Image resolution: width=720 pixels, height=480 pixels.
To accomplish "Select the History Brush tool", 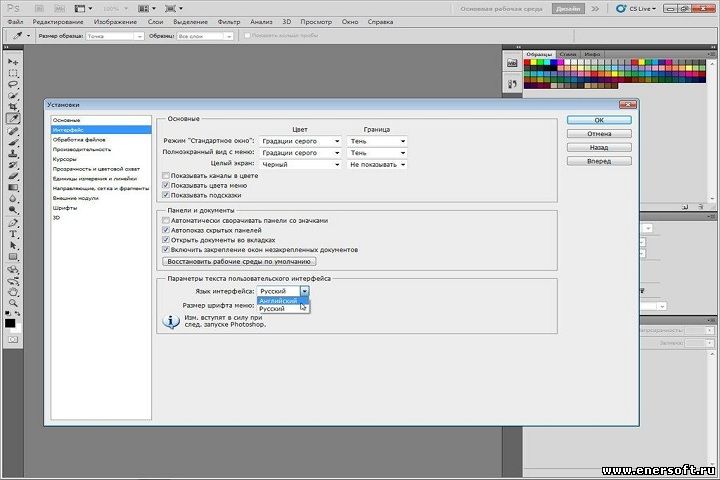I will point(13,165).
